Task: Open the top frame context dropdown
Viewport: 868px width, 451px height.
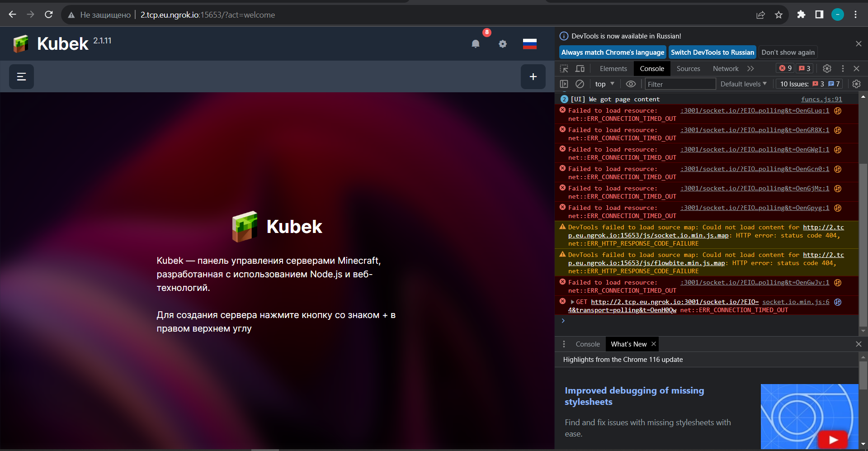Action: point(604,84)
